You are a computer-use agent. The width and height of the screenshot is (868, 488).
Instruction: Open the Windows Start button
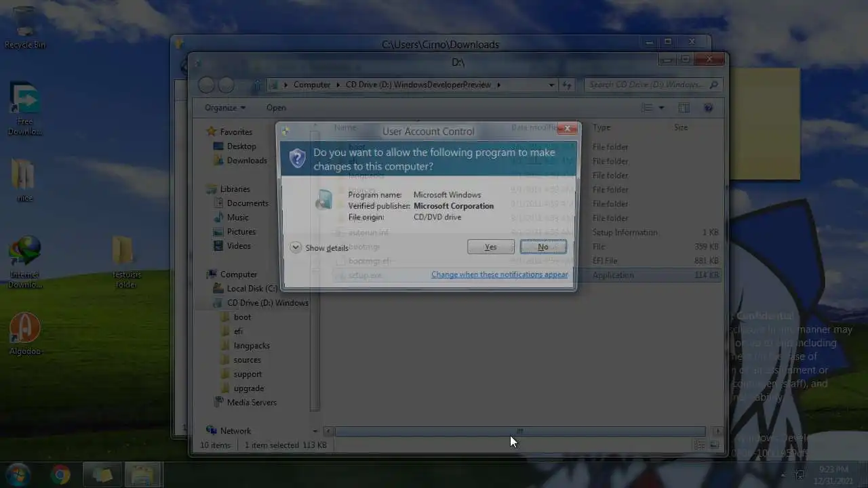(18, 475)
